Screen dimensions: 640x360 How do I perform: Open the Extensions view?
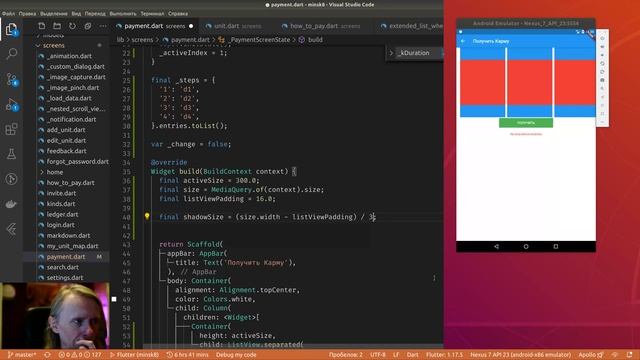click(x=11, y=129)
